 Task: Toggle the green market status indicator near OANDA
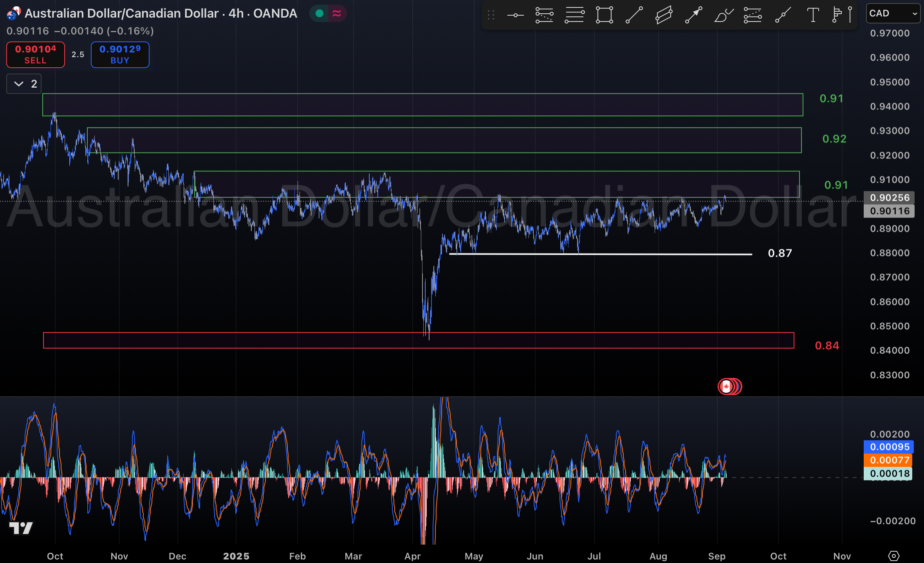(x=319, y=13)
